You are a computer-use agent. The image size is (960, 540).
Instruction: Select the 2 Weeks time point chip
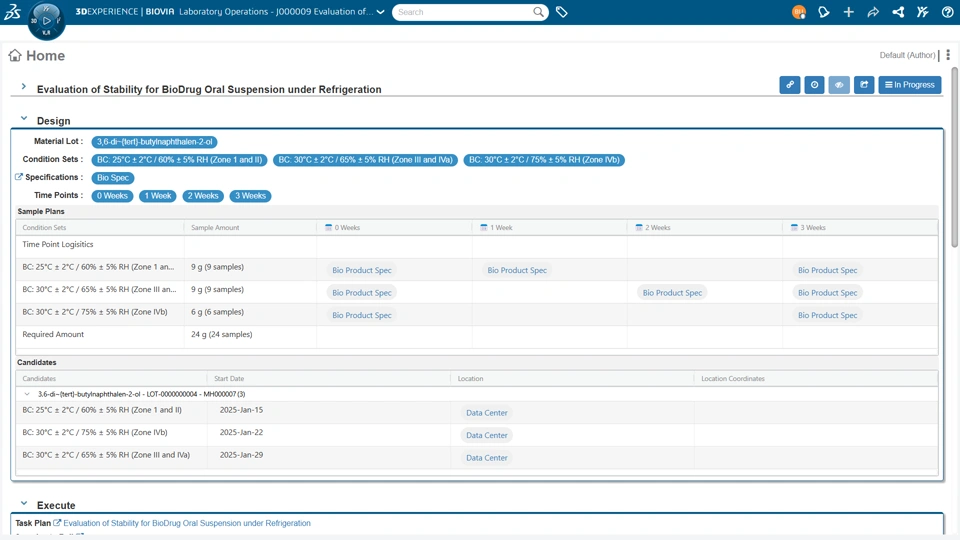203,196
